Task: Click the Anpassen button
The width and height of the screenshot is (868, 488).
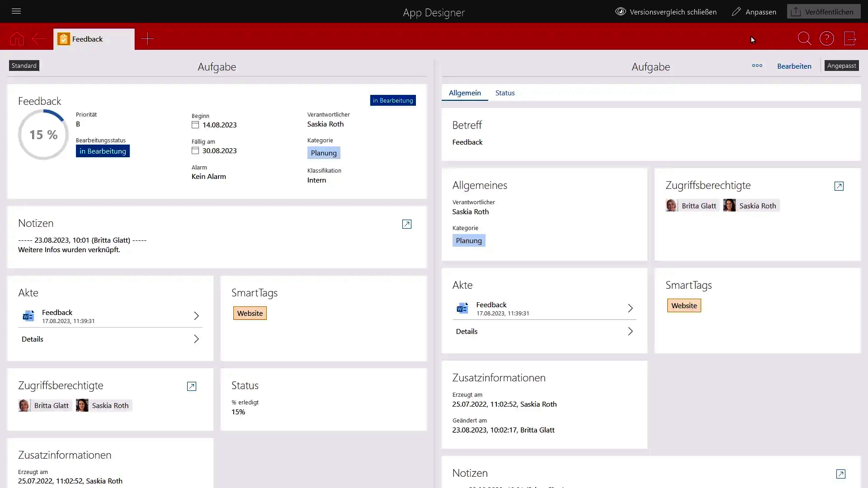Action: (754, 12)
